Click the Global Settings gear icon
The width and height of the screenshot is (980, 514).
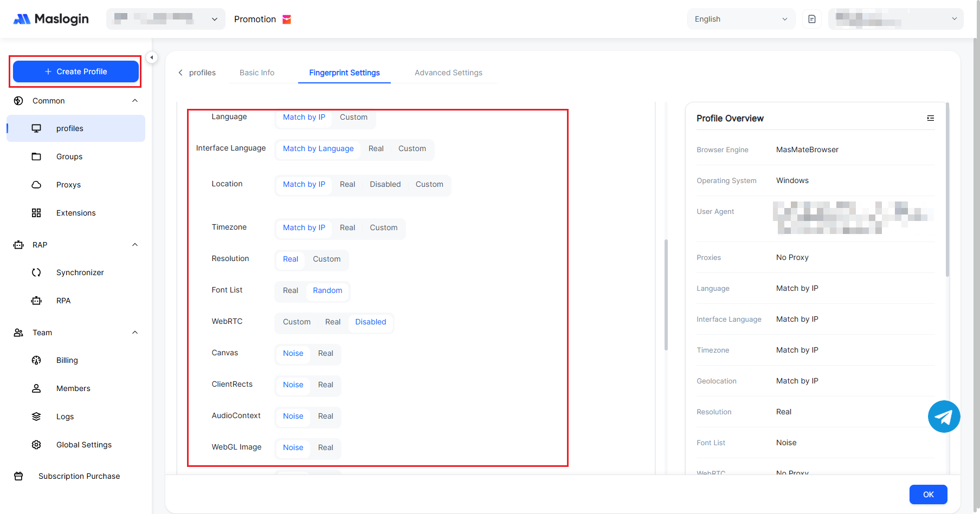(36, 445)
